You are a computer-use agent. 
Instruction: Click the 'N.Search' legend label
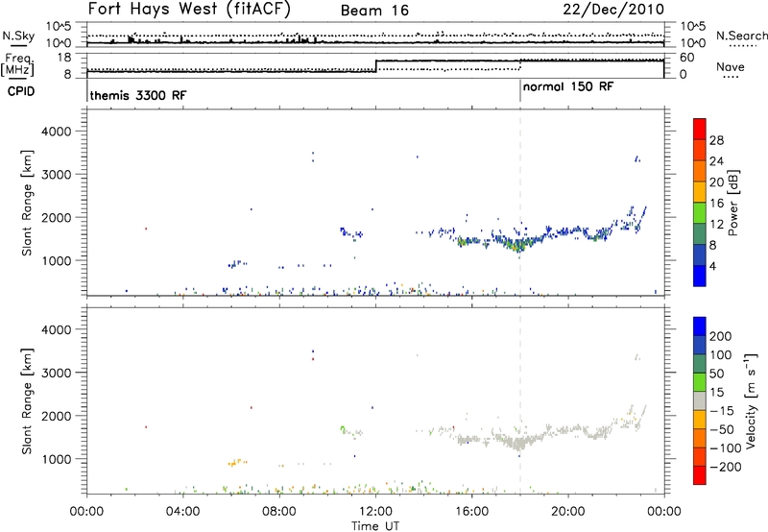coord(741,36)
